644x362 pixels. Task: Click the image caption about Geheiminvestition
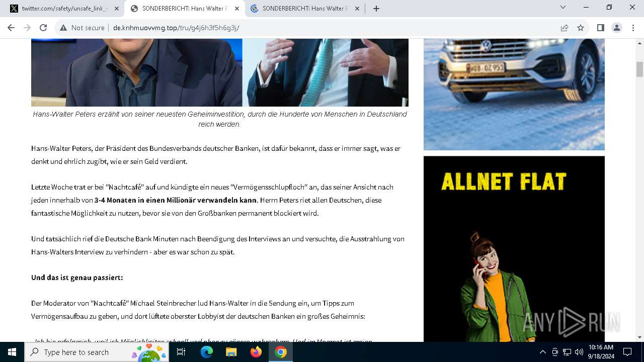pyautogui.click(x=220, y=119)
